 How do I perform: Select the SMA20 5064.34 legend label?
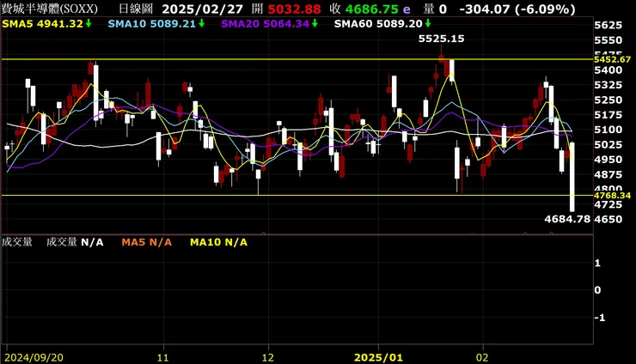tap(266, 24)
